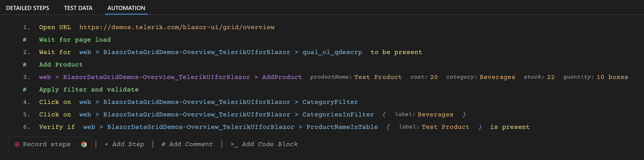The width and height of the screenshot is (644, 160).
Task: Click the Record steps button label
Action: coord(47,144)
